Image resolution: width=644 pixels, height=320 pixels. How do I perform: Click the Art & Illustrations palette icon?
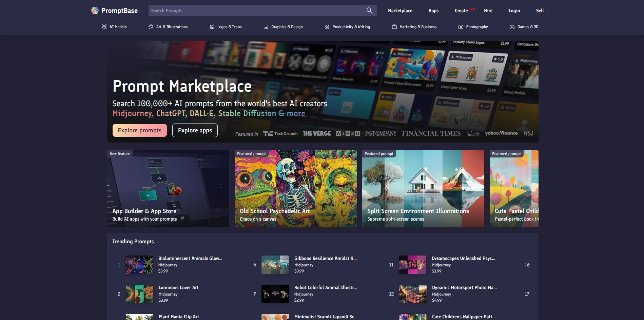(151, 27)
